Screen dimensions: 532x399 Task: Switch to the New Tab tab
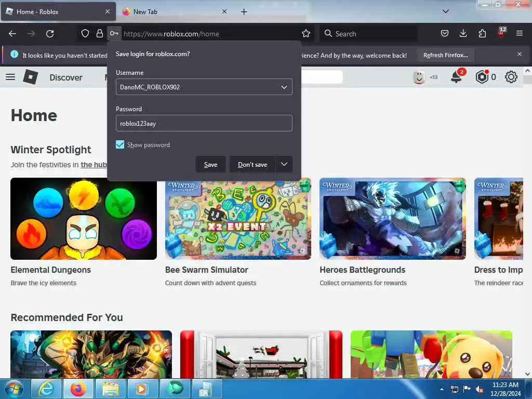click(174, 11)
